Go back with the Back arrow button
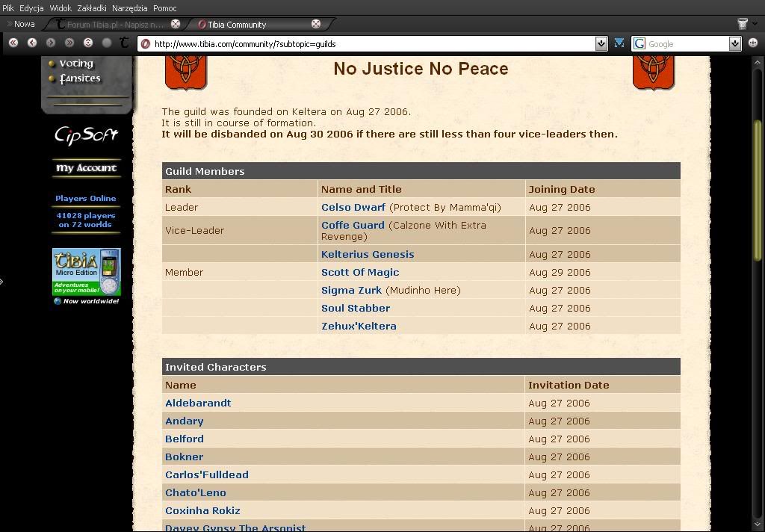The width and height of the screenshot is (765, 532). click(32, 43)
